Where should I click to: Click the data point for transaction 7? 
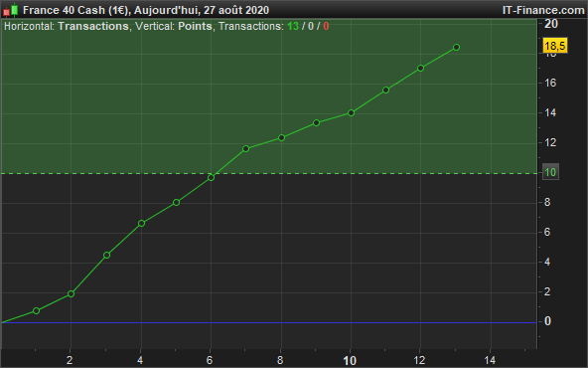click(246, 149)
